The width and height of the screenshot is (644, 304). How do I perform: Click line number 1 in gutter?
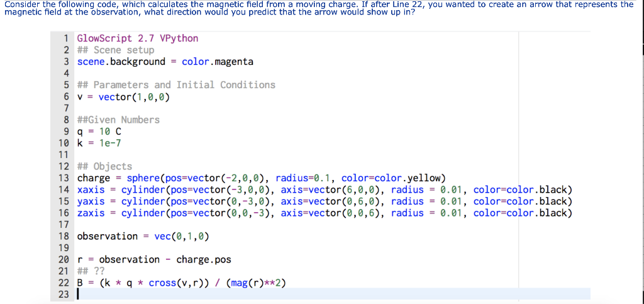click(65, 38)
